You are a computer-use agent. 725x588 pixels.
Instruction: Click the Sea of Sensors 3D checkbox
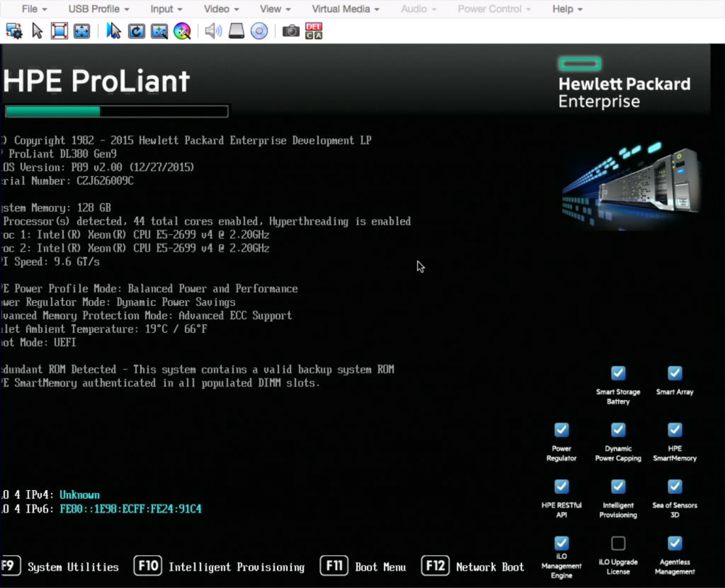pyautogui.click(x=674, y=486)
